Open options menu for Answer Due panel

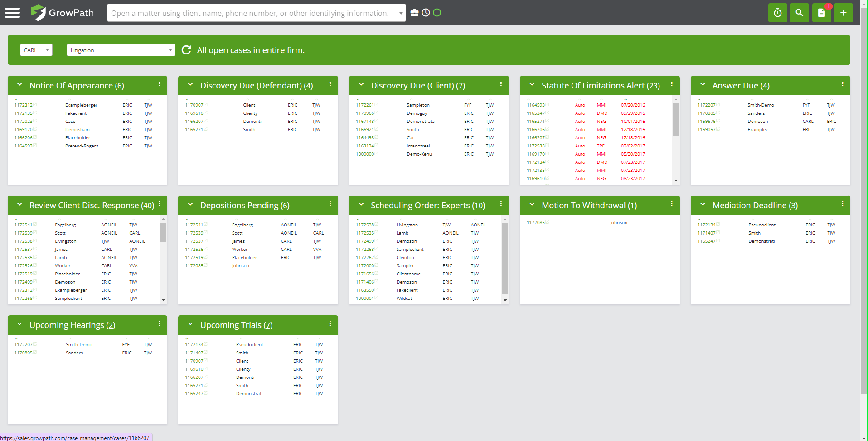(x=842, y=84)
